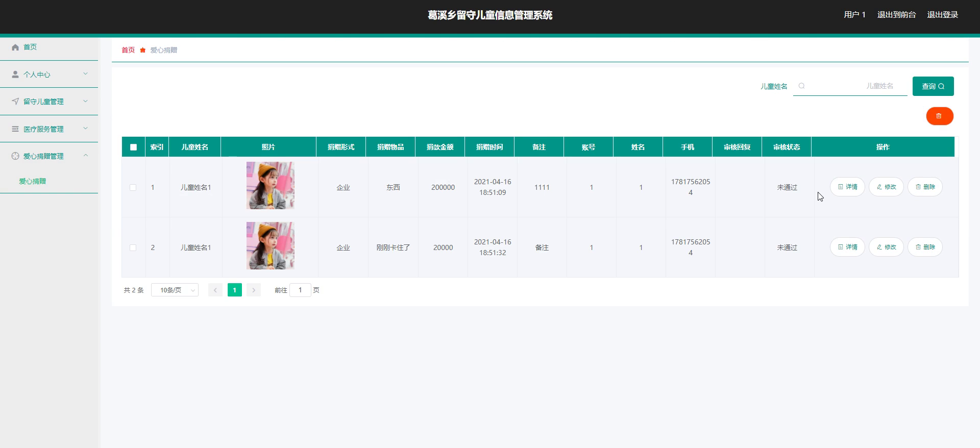Screen dimensions: 980x448
Task: Click 详情 for the 东西 donation row
Action: [x=847, y=187]
